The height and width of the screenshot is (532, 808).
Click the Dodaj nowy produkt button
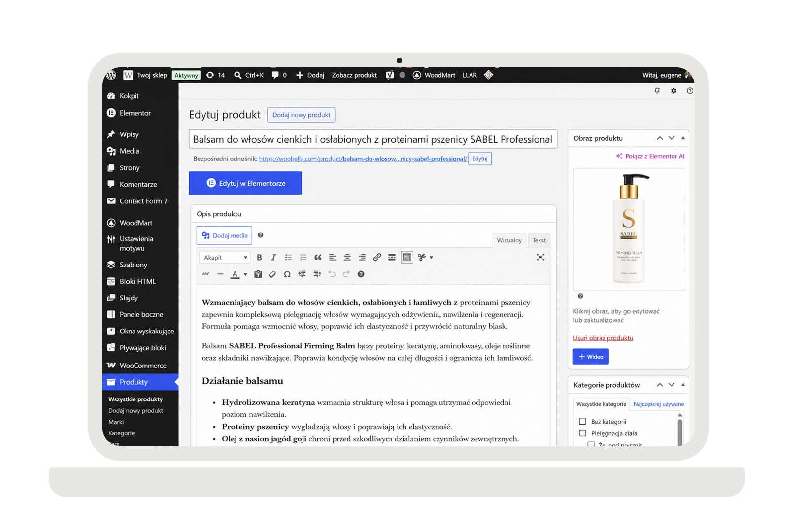click(301, 115)
